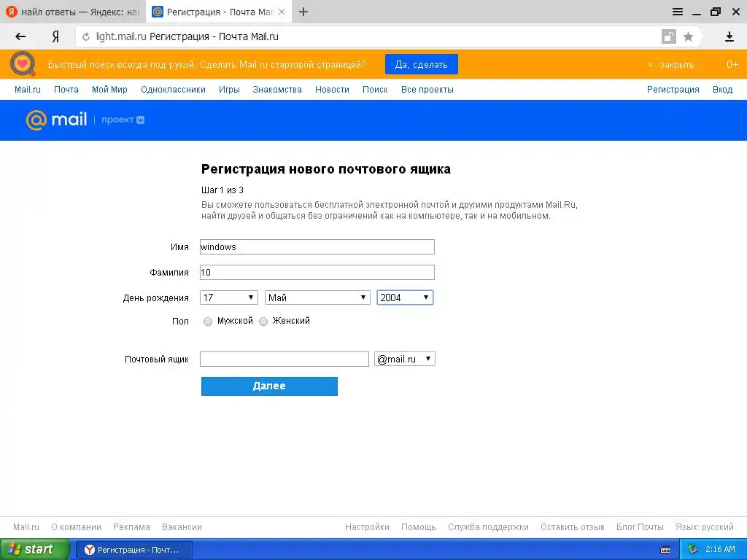Open Одноклассники in navigation

pos(173,90)
